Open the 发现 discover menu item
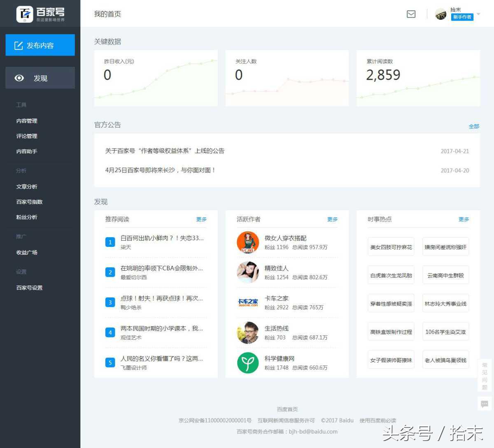 point(40,78)
